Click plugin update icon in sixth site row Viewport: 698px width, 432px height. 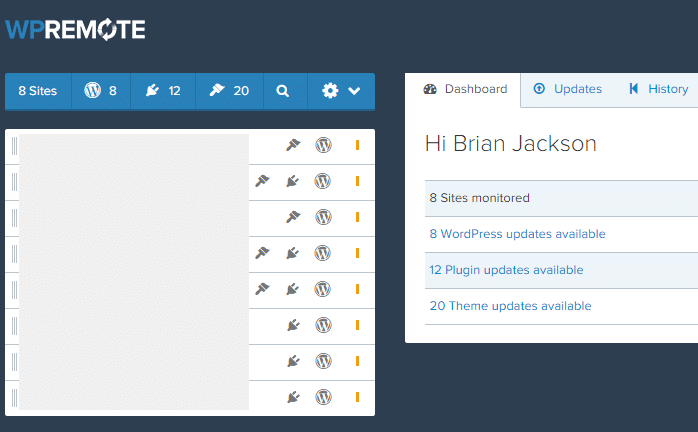(x=293, y=325)
